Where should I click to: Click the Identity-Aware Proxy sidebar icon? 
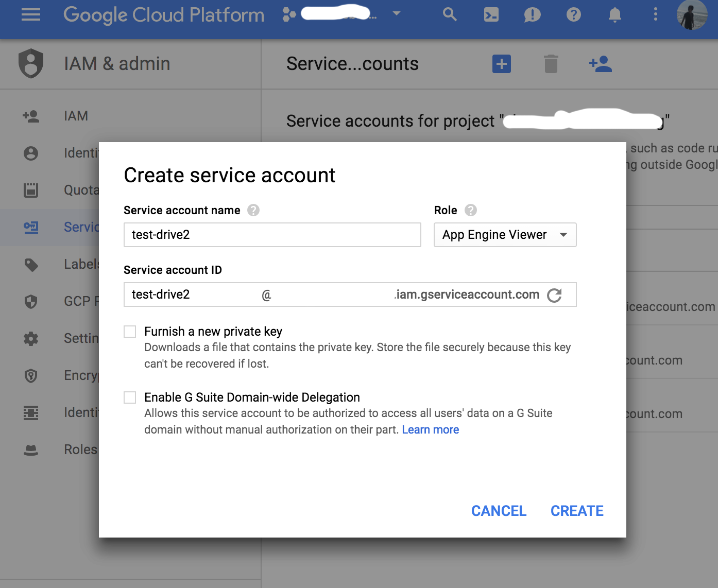(x=31, y=412)
